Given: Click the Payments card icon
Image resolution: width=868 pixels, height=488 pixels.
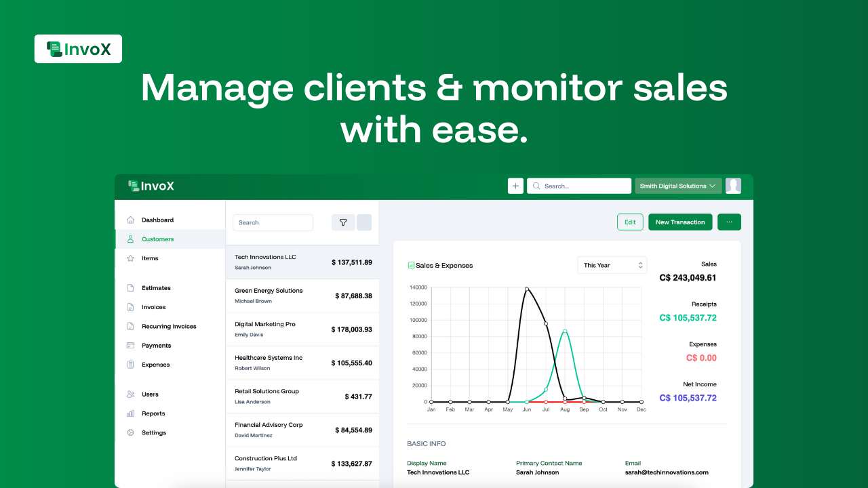Looking at the screenshot, I should coord(130,346).
